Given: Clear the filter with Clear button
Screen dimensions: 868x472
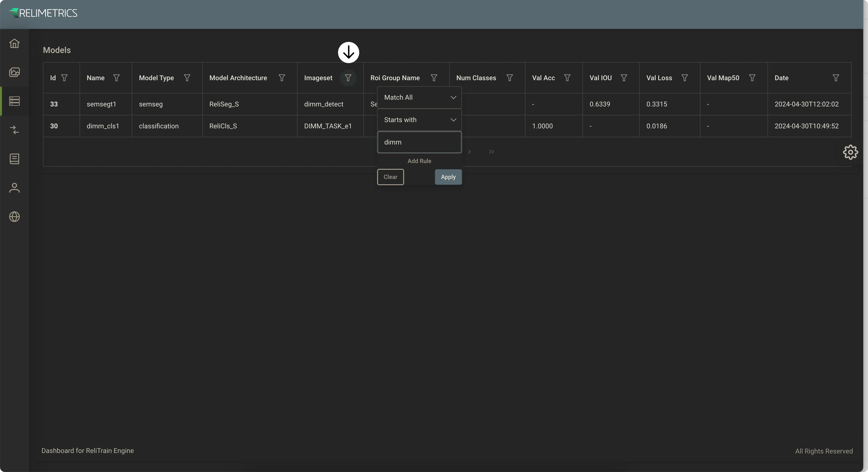Looking at the screenshot, I should click(390, 177).
